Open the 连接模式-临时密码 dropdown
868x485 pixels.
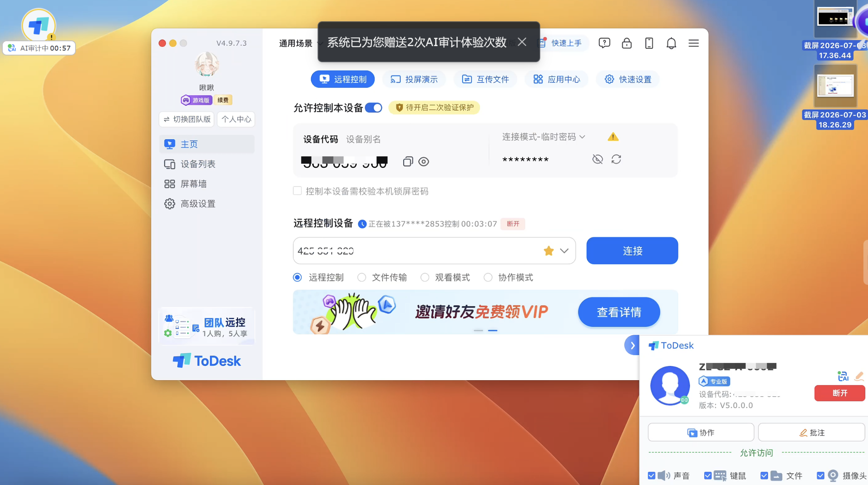tap(544, 137)
